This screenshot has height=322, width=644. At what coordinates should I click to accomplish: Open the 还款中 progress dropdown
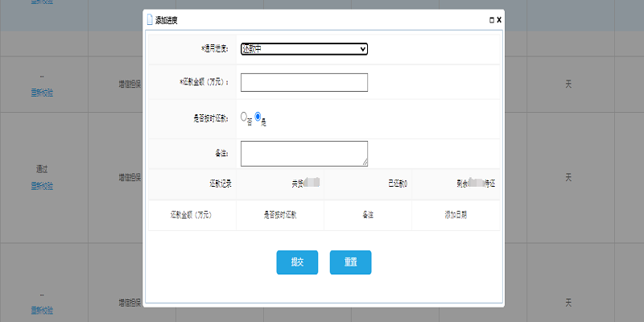303,49
